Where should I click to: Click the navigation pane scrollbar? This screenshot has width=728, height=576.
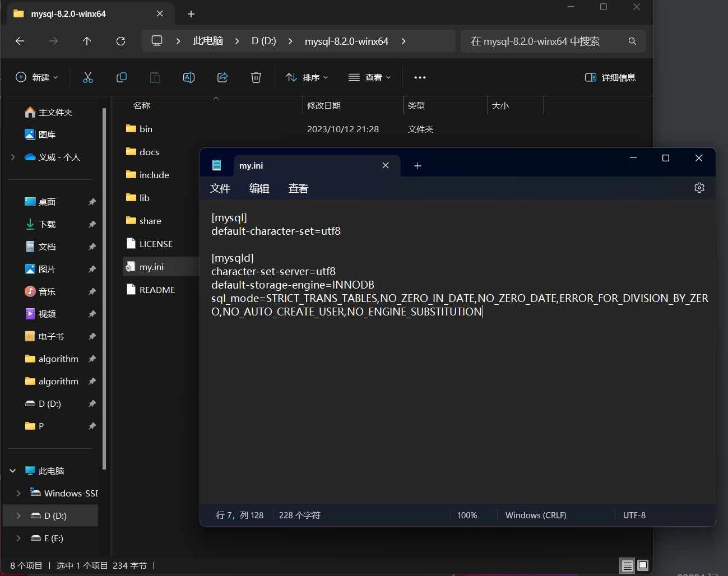click(104, 289)
